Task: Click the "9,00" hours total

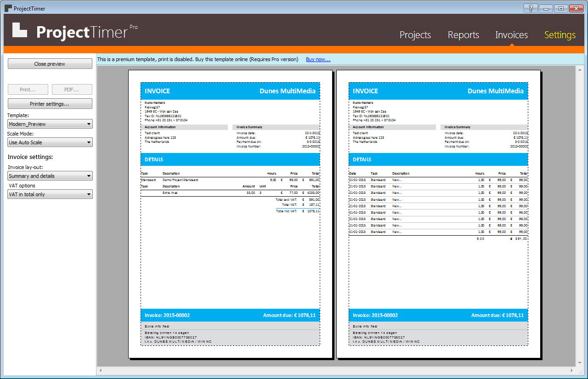Action: (480, 239)
